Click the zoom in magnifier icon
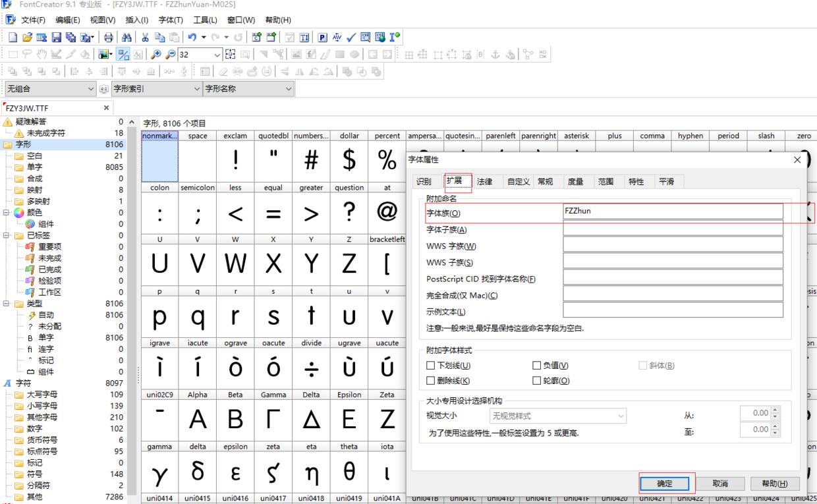 click(156, 55)
